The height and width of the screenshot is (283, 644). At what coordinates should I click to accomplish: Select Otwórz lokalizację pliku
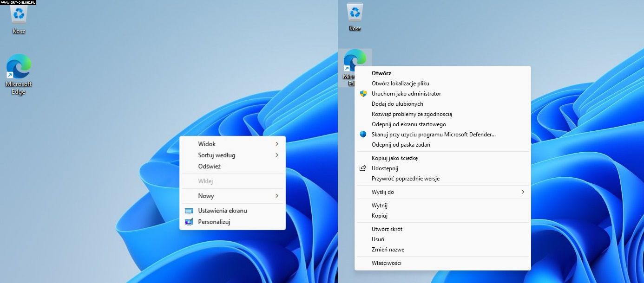[x=400, y=84]
